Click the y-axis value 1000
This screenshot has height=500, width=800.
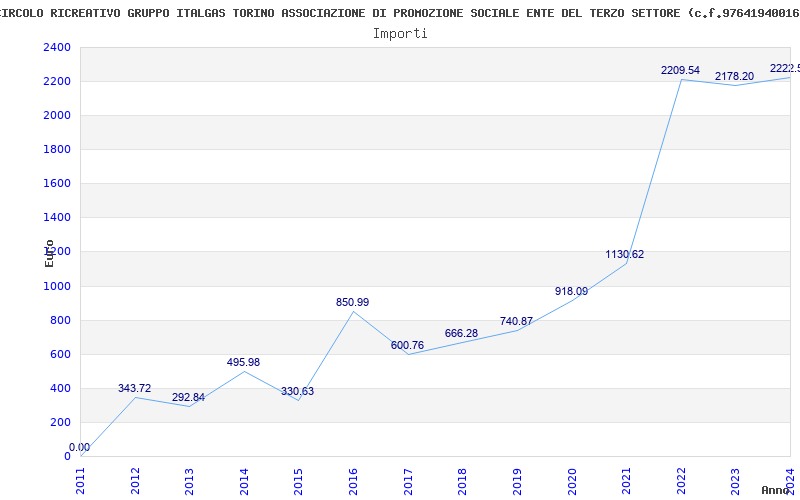coord(57,286)
